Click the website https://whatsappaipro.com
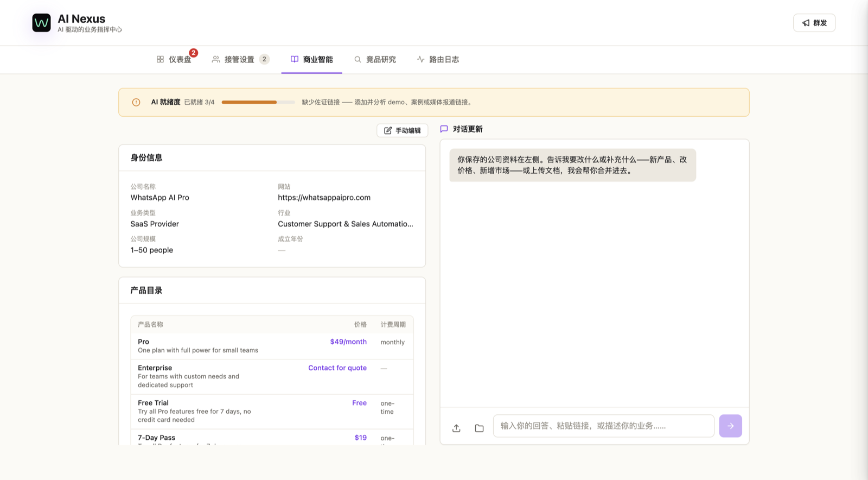The height and width of the screenshot is (480, 868). 324,198
